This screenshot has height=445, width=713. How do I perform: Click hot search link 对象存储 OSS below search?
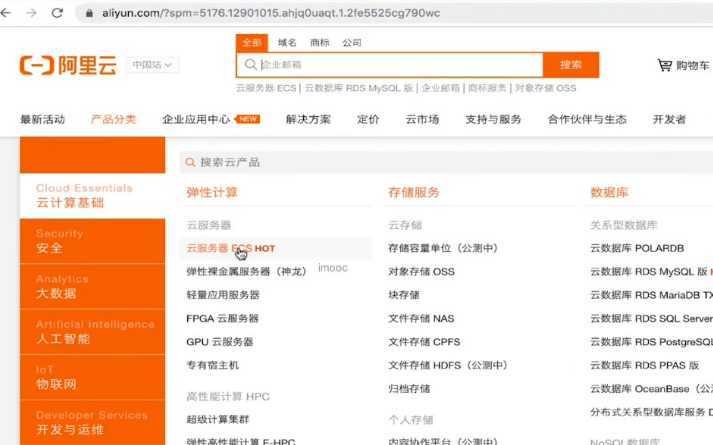point(546,88)
